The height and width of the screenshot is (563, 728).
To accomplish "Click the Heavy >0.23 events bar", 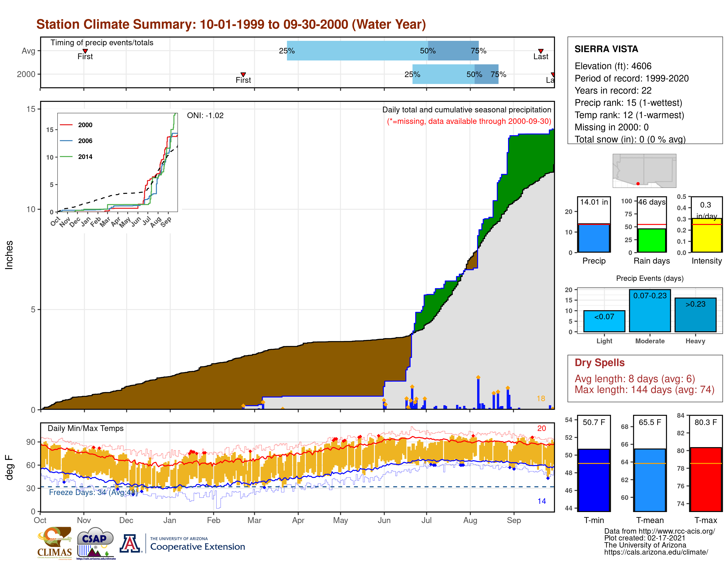I will (x=695, y=315).
